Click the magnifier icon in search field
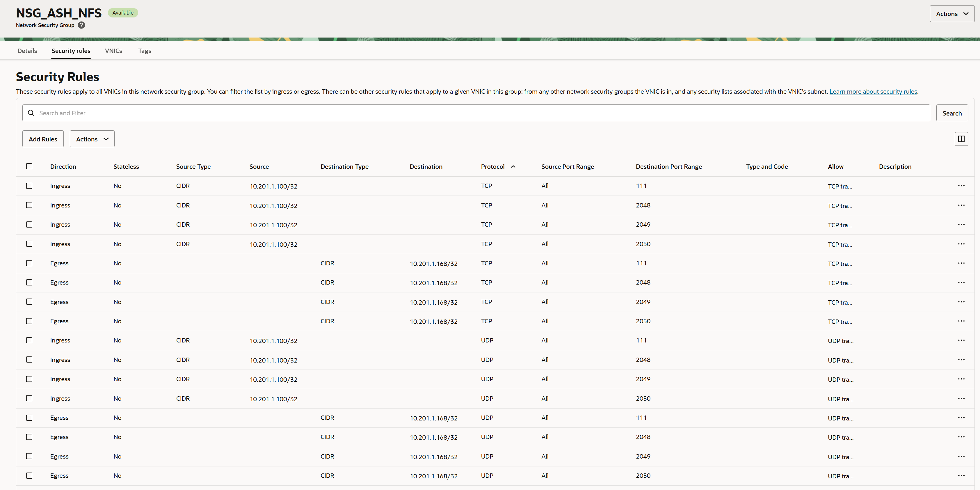The height and width of the screenshot is (490, 980). 31,113
